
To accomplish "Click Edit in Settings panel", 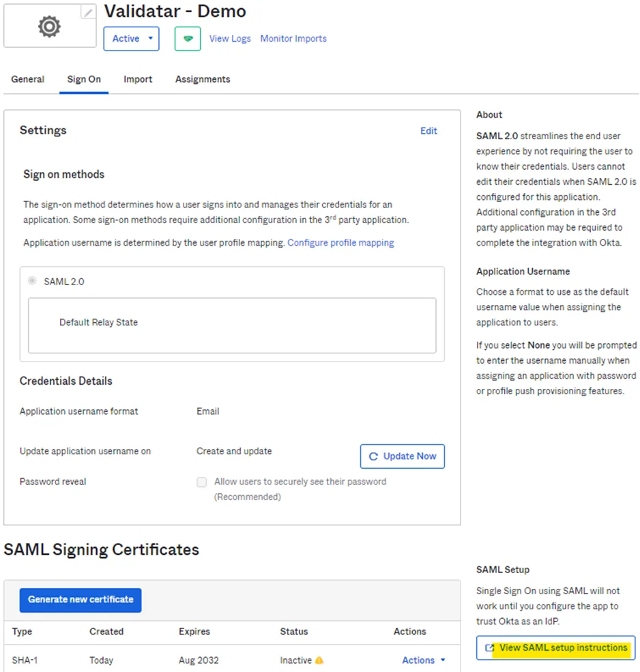I will pos(428,131).
